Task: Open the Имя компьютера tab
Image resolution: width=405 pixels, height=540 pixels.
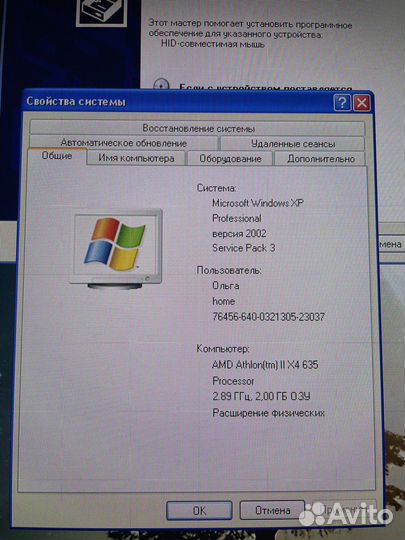Action: [x=136, y=158]
